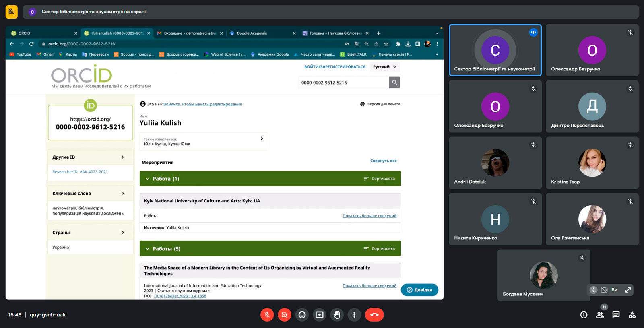The height and width of the screenshot is (328, 644).
Task: Open the emoji reactions picker
Action: [x=302, y=315]
